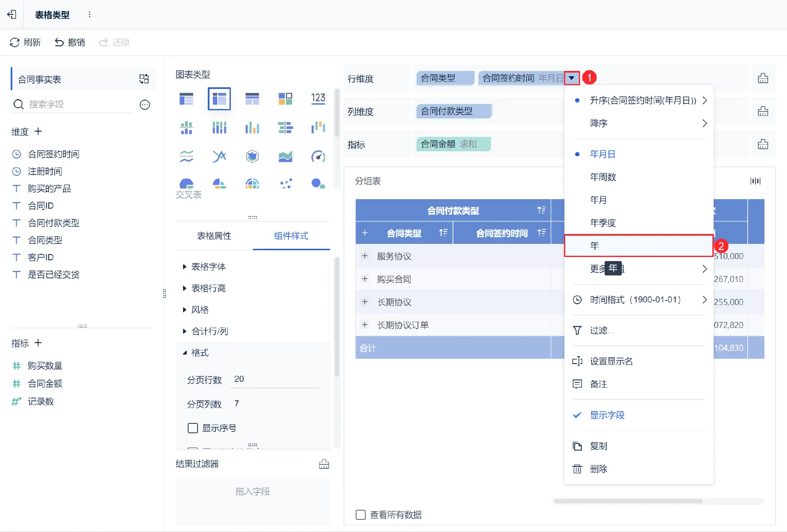Choose the area chart icon

coord(285,156)
